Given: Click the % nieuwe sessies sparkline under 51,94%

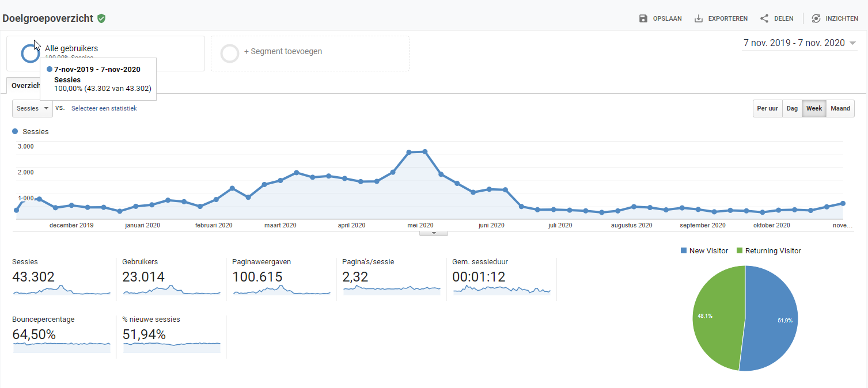Looking at the screenshot, I should pos(172,347).
